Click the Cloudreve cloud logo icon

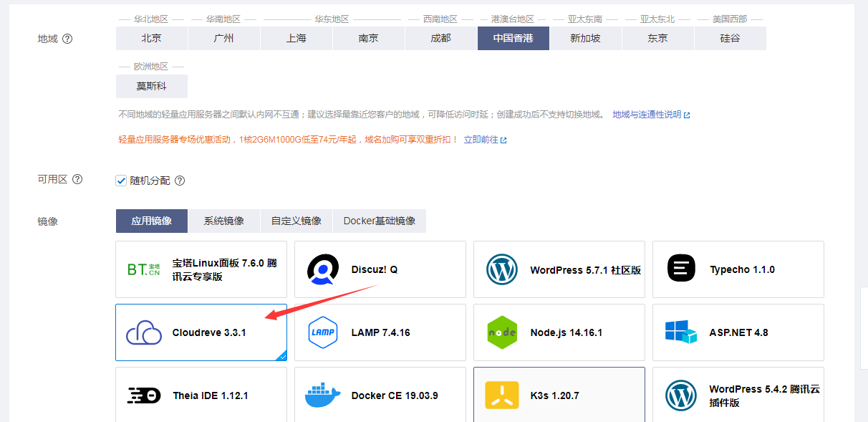144,333
